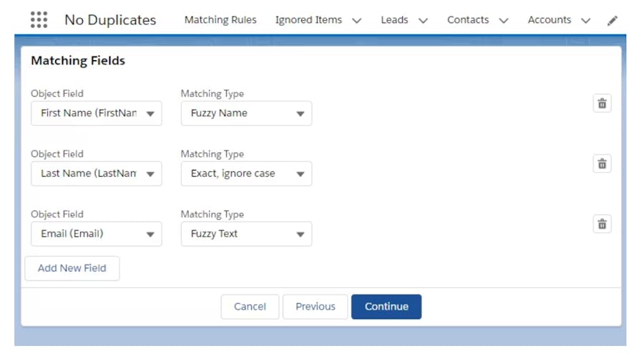Delete the First Name matching field row

pyautogui.click(x=602, y=104)
